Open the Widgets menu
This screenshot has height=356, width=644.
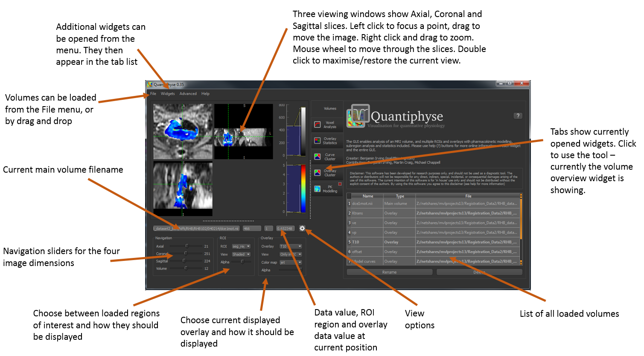tap(168, 93)
